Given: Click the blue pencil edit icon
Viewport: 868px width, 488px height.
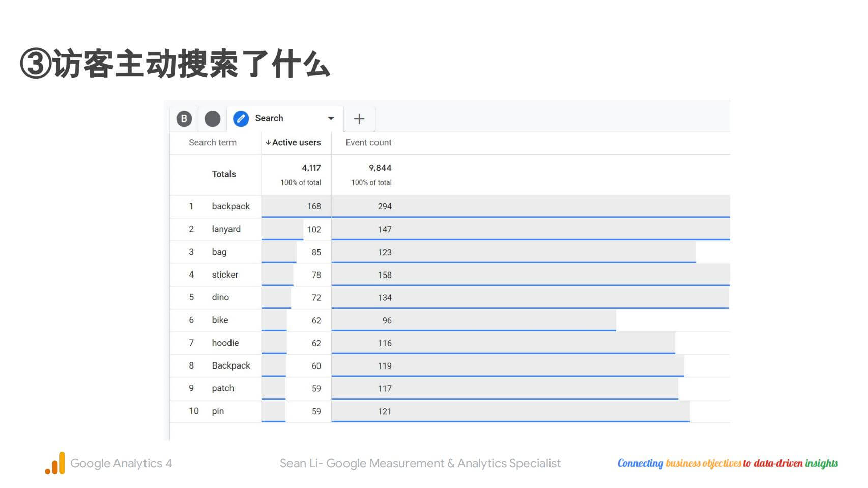Looking at the screenshot, I should 241,118.
